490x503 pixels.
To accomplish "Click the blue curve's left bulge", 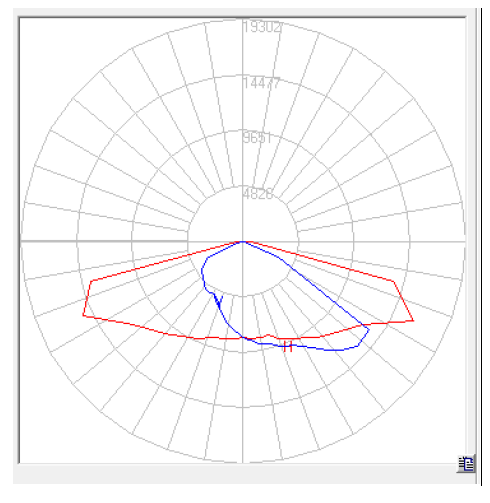I will coord(202,271).
